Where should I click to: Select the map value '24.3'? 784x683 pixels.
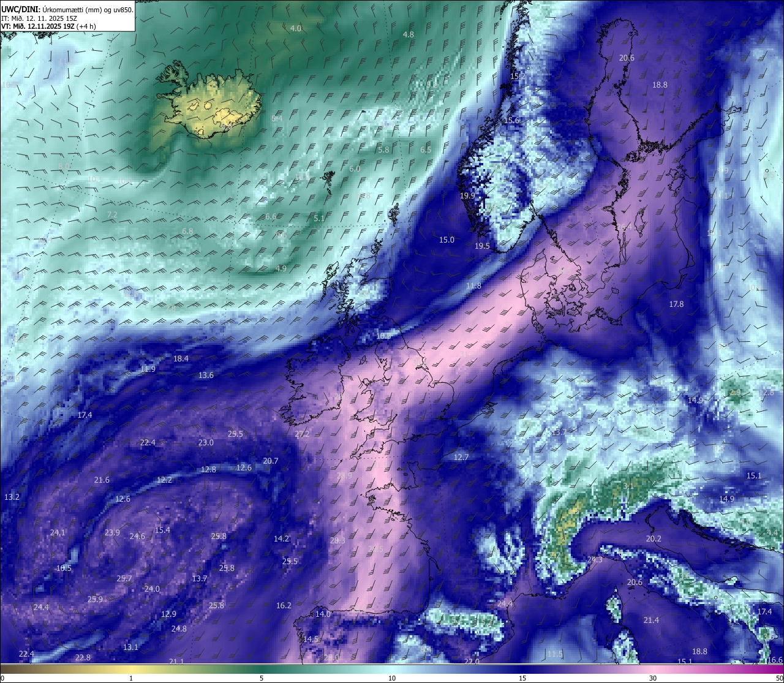click(595, 560)
